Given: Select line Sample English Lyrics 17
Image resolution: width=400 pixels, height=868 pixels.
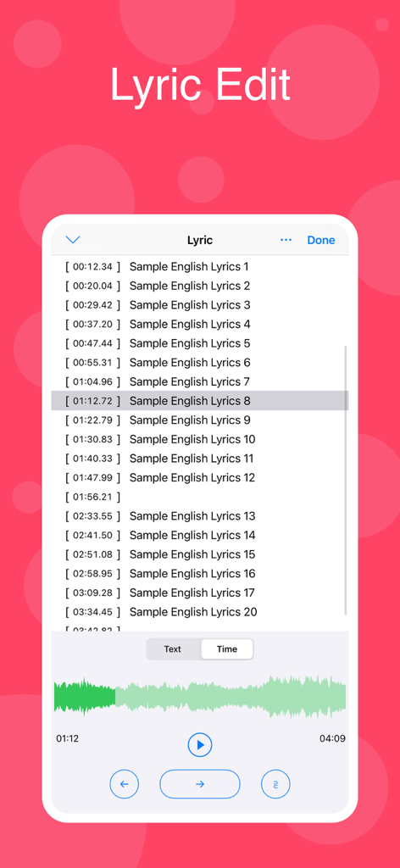Looking at the screenshot, I should coord(192,593).
